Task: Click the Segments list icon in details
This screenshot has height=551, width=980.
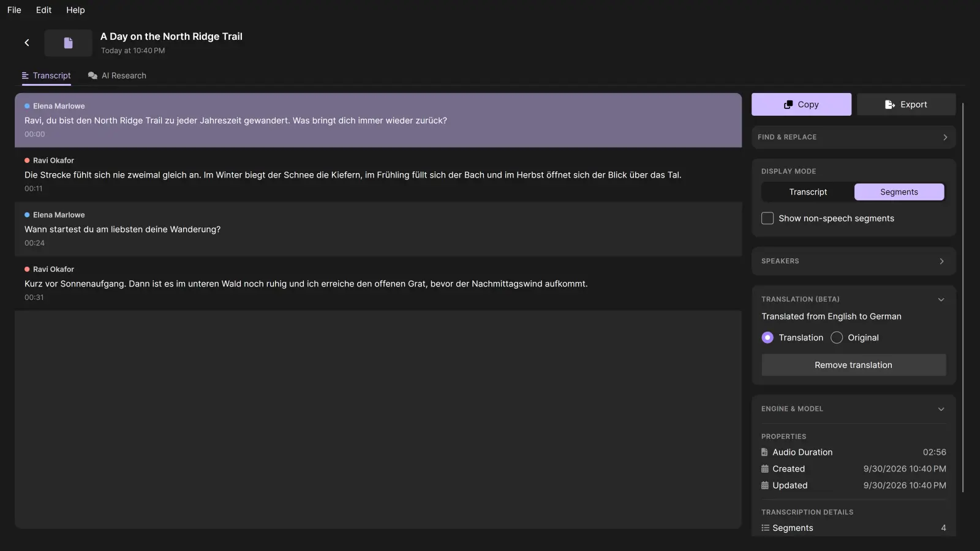Action: tap(765, 528)
